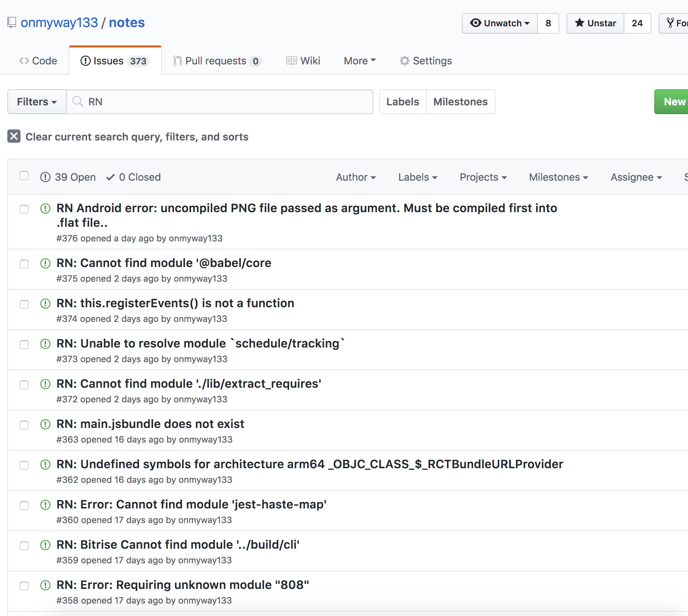Click the repository book icon beside onmyway133

tap(12, 23)
